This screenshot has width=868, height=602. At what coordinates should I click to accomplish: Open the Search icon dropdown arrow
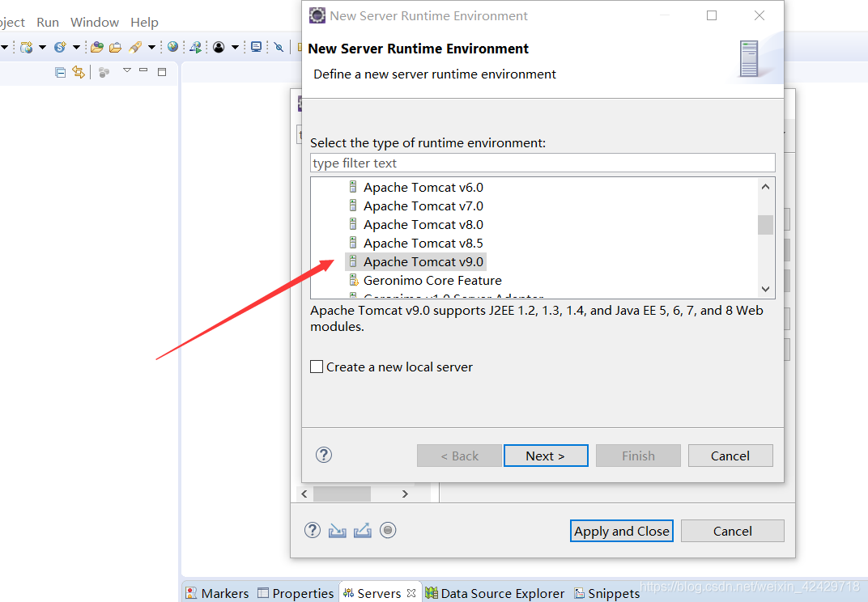[x=151, y=48]
